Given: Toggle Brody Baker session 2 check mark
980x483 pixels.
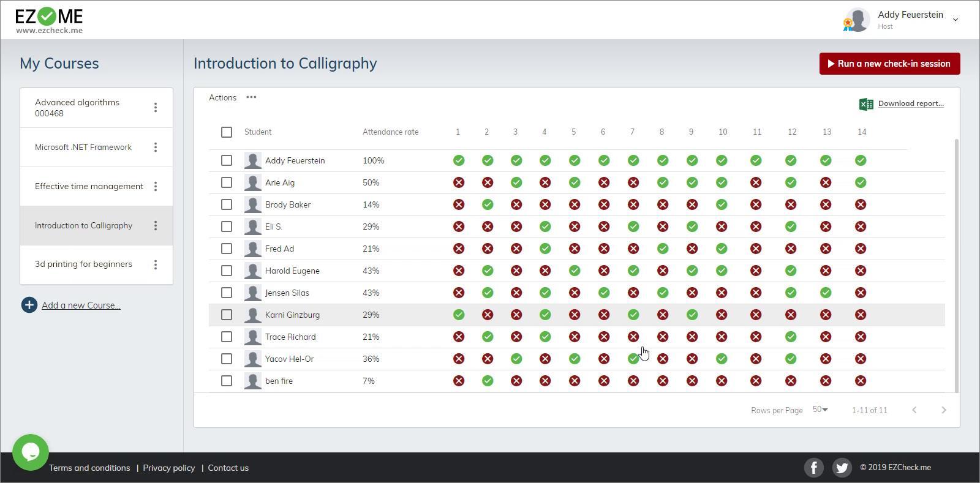Looking at the screenshot, I should click(488, 204).
